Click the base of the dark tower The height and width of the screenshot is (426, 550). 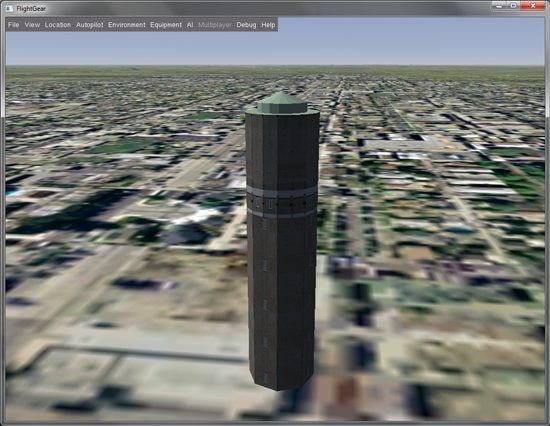[282, 377]
